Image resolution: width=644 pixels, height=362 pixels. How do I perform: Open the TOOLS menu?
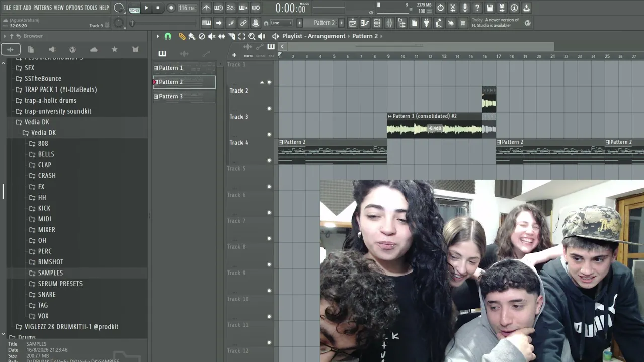point(91,8)
